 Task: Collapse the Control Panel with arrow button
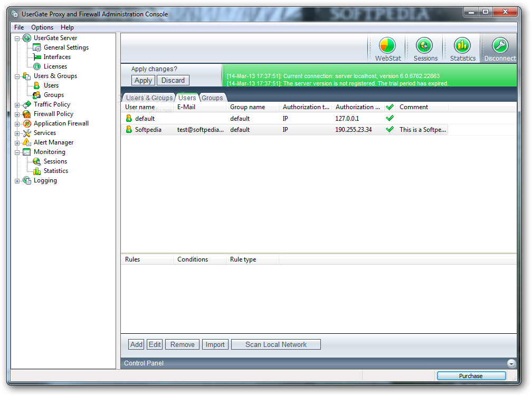pos(511,363)
